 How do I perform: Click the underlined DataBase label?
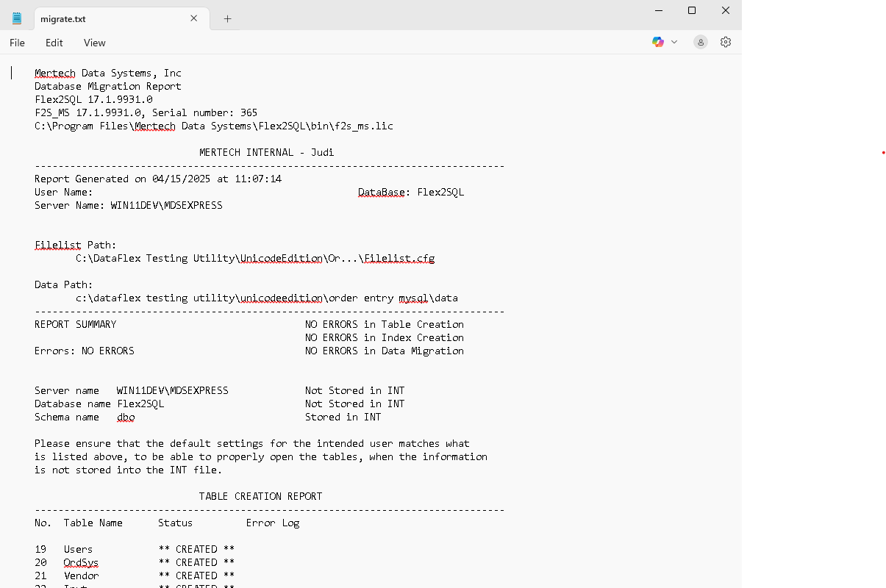pyautogui.click(x=381, y=193)
